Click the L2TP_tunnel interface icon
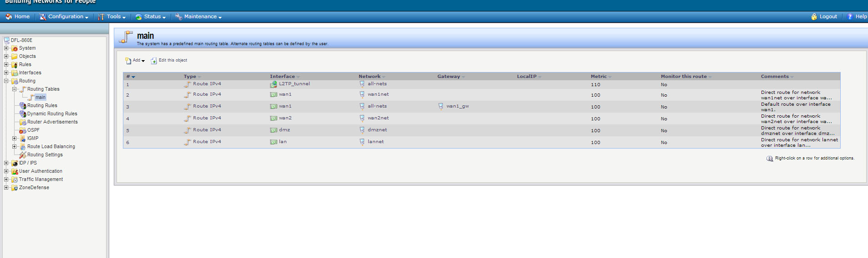Image resolution: width=868 pixels, height=258 pixels. click(273, 84)
